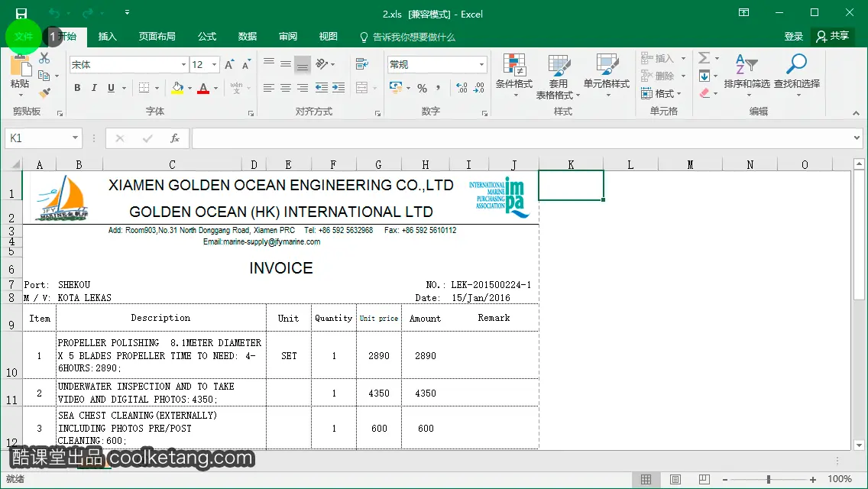
Task: Click the Tell me search box
Action: pyautogui.click(x=408, y=37)
